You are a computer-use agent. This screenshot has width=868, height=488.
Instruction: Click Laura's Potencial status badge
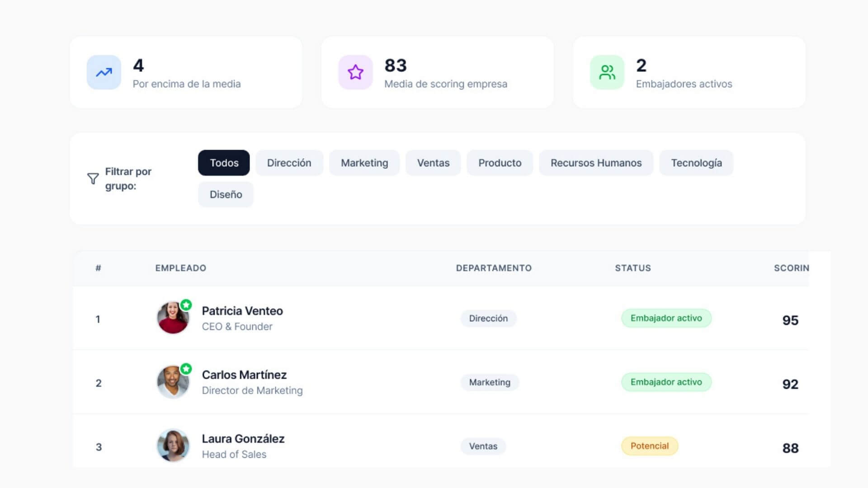click(649, 446)
